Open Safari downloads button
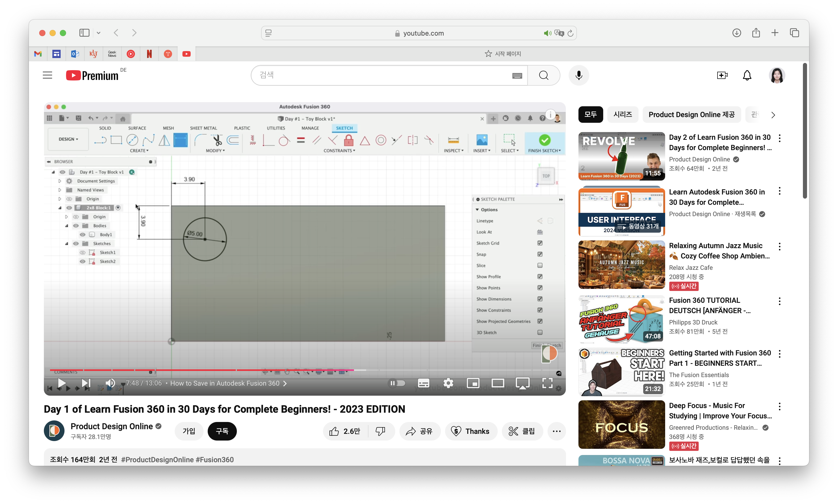 click(736, 32)
